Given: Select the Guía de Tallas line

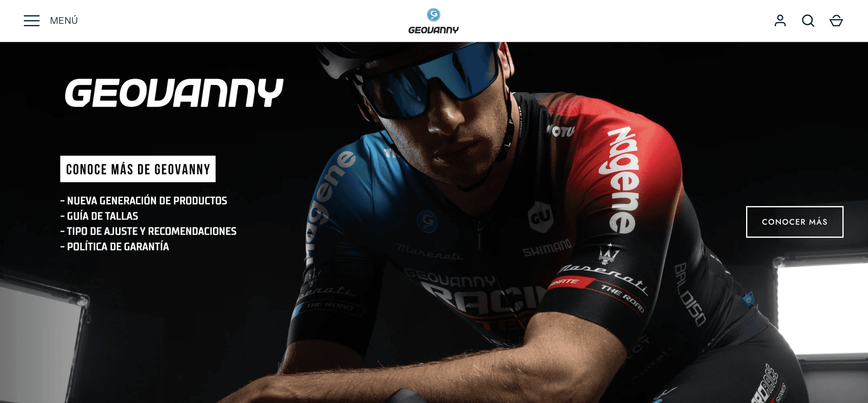Looking at the screenshot, I should coord(99,216).
